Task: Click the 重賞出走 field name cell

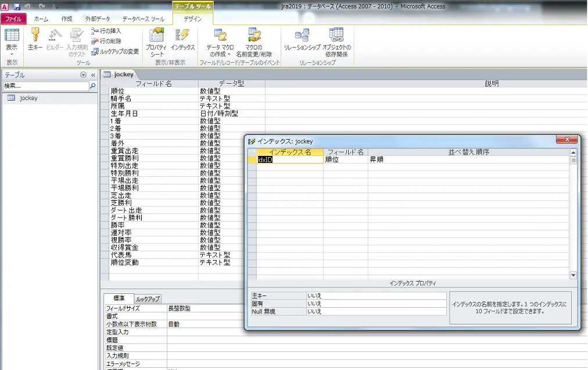Action: pyautogui.click(x=153, y=151)
